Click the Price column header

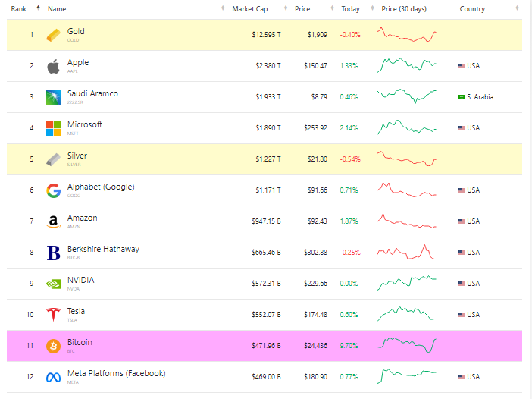pos(302,9)
